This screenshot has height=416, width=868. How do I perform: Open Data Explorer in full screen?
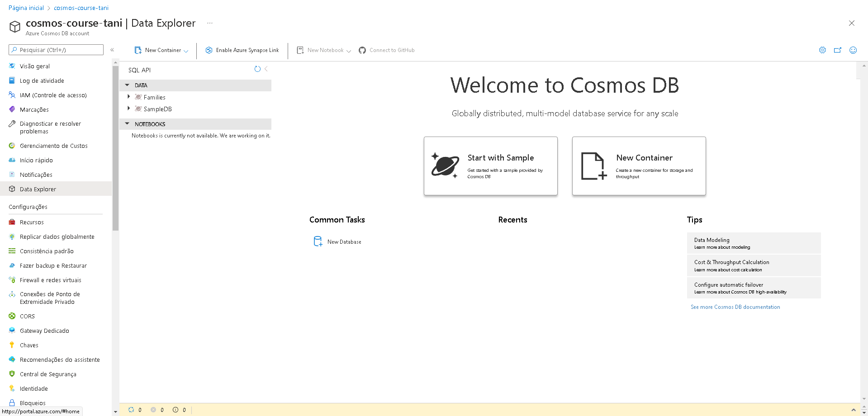tap(838, 50)
